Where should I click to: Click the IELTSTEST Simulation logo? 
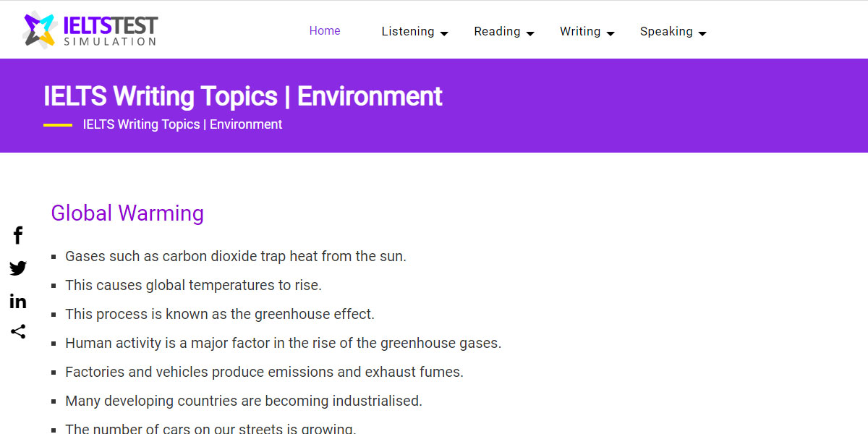89,29
